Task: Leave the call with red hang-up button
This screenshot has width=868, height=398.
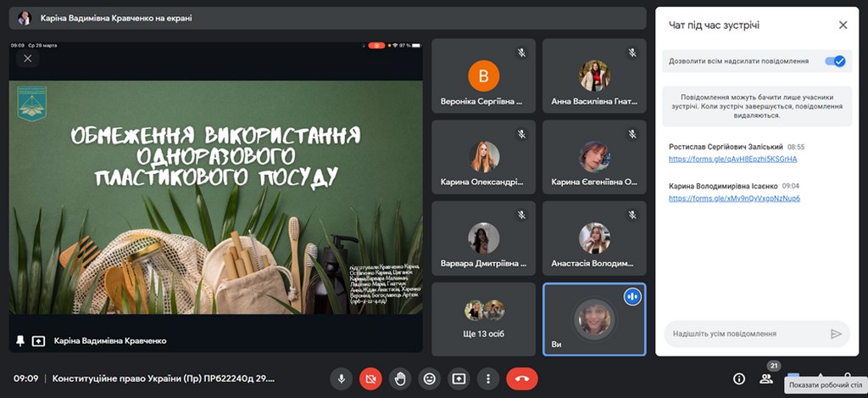Action: click(x=522, y=378)
